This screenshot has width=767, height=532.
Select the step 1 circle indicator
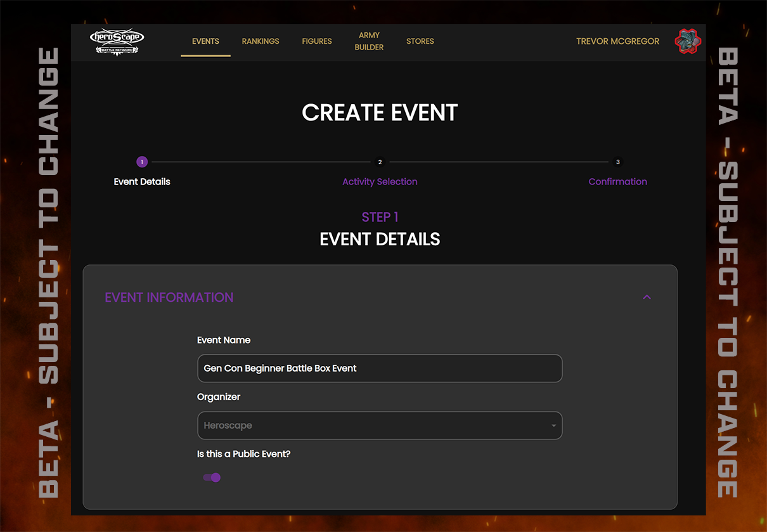(142, 162)
